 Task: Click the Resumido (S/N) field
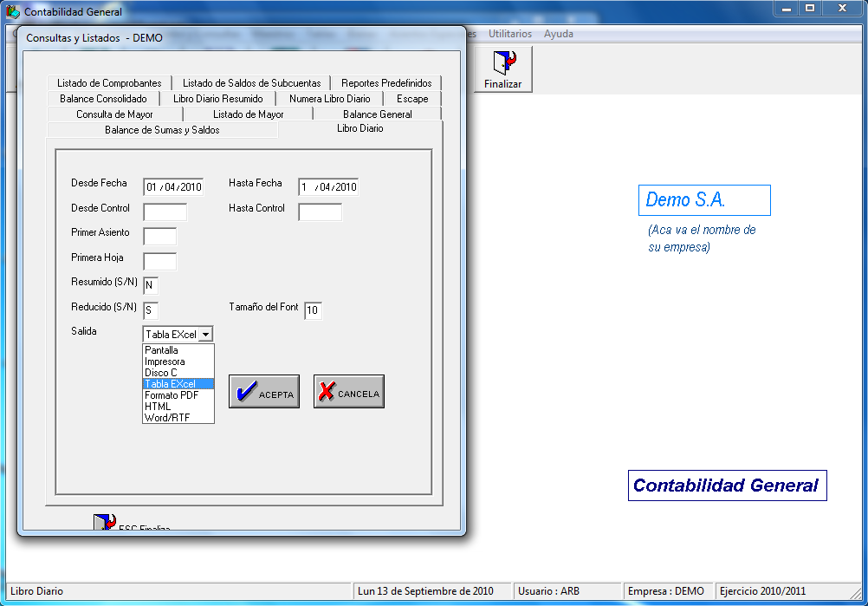(150, 286)
